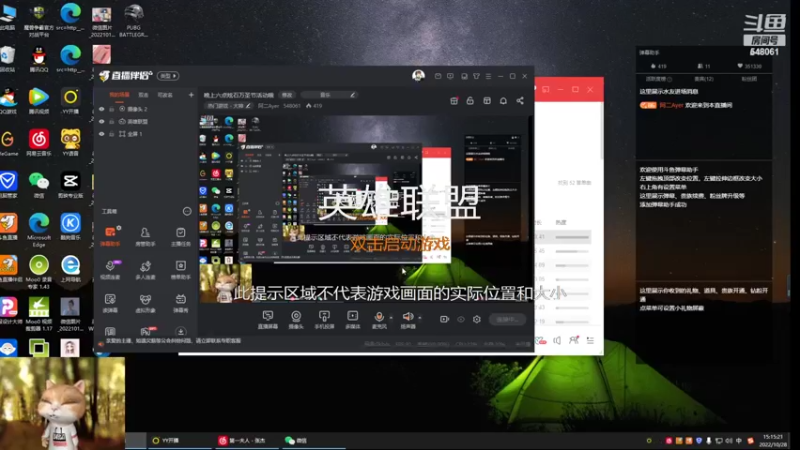Open the 微信 WeChat desktop shortcut

[39, 184]
